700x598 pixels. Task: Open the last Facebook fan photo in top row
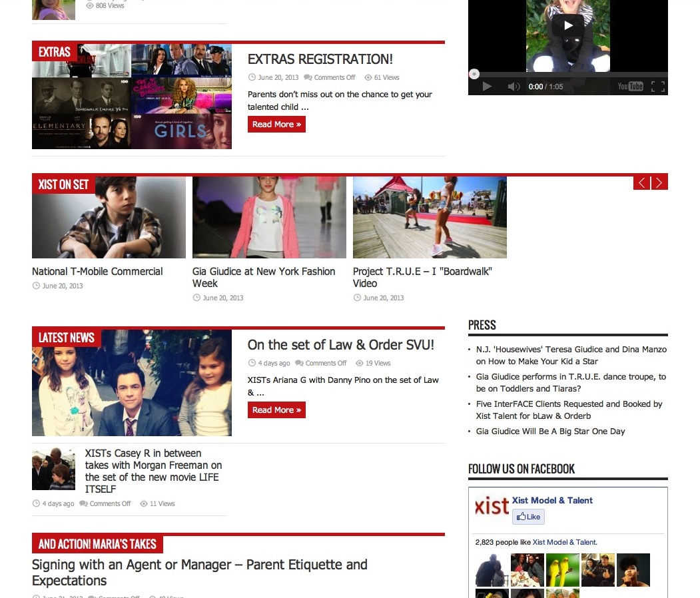coord(633,570)
